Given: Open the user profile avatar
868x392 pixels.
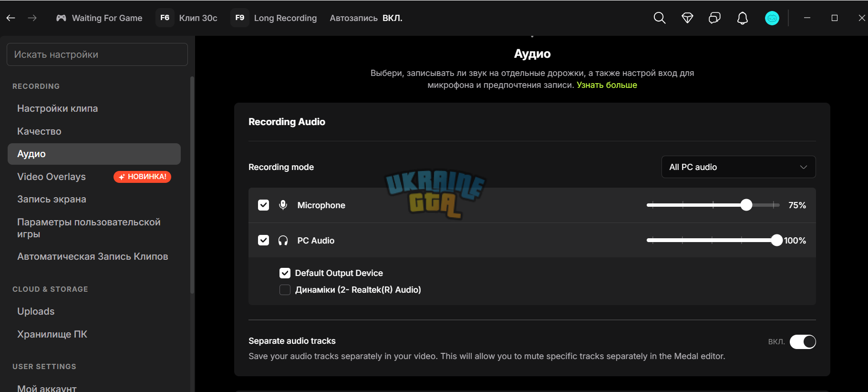Looking at the screenshot, I should (772, 18).
